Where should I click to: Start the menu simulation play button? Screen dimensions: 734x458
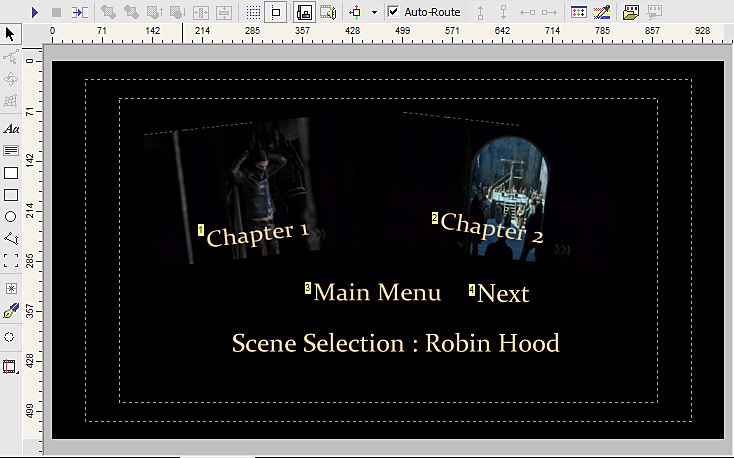coord(34,12)
